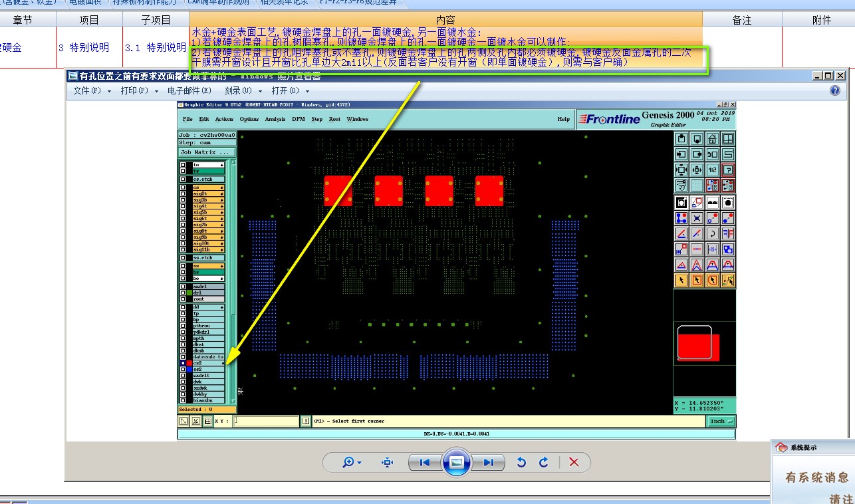Click the 备注 column header
855x504 pixels.
742,20
